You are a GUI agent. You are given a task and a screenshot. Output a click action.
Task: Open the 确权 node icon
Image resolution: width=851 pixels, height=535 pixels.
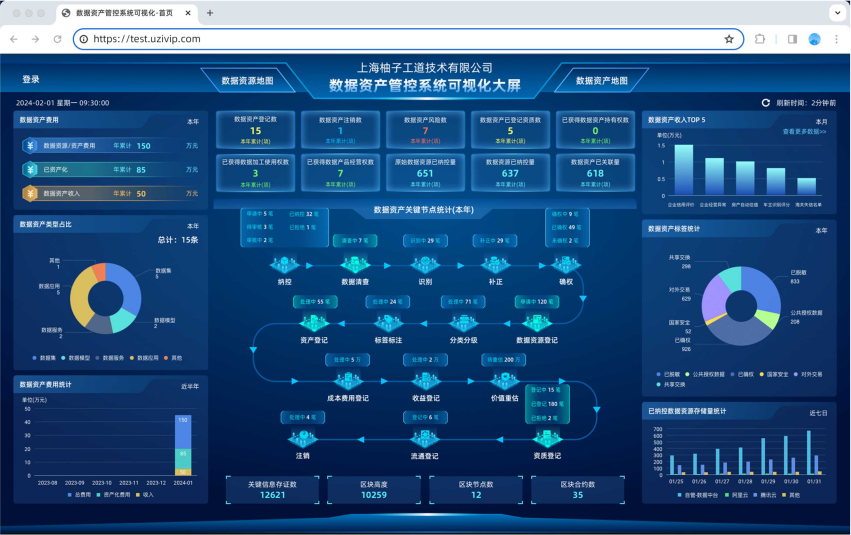pos(565,266)
